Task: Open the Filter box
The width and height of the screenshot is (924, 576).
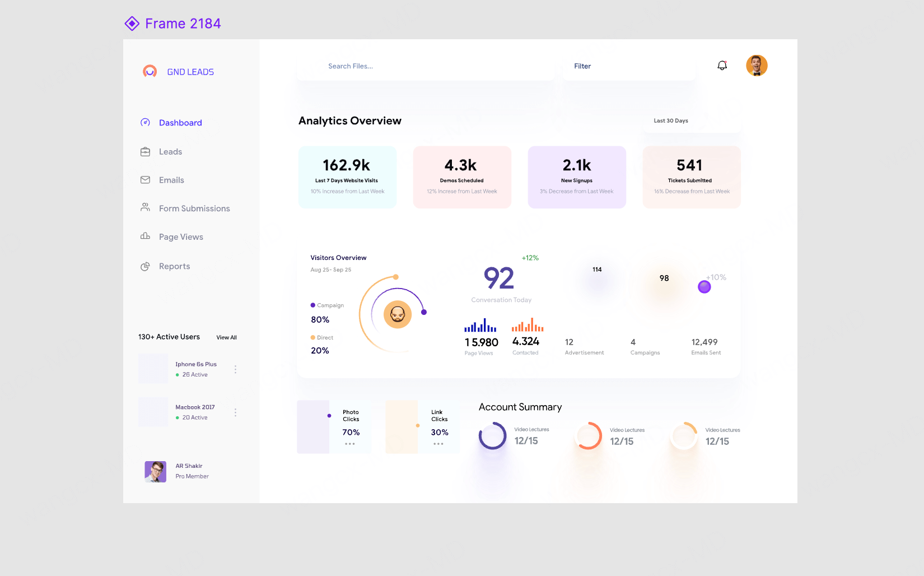Action: [628, 66]
